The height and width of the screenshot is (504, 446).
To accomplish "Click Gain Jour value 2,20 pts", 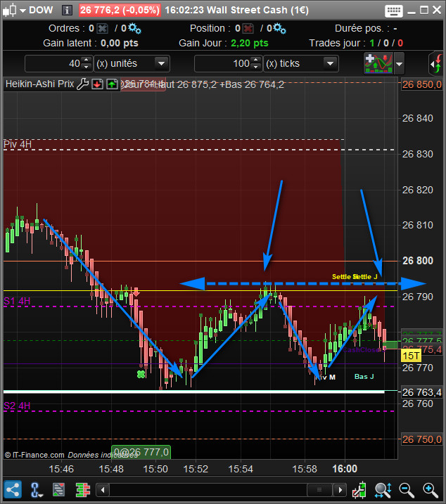I will click(250, 43).
